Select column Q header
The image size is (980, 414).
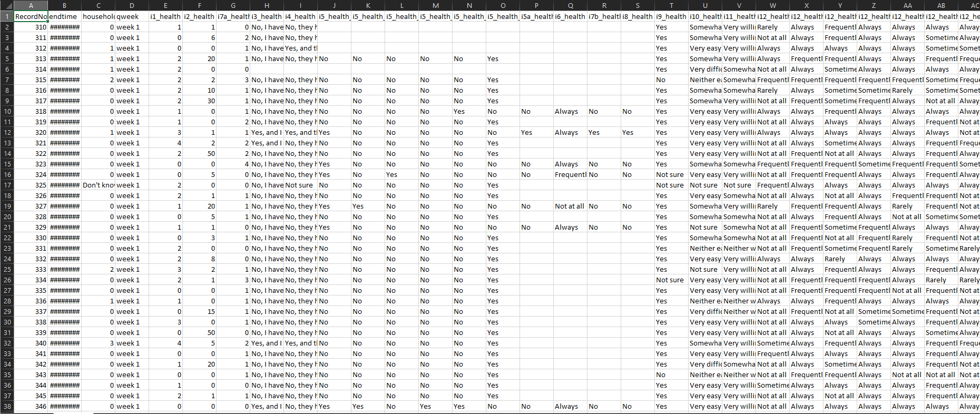(x=570, y=5)
